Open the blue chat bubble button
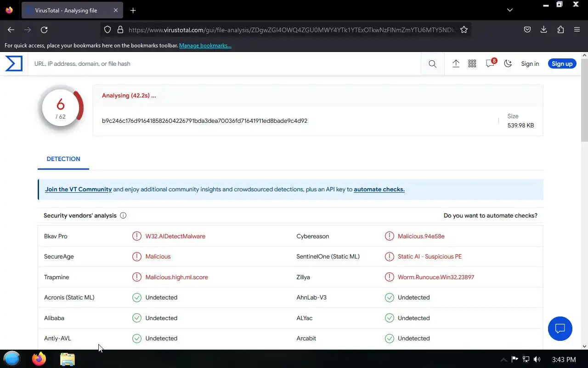 (x=560, y=328)
